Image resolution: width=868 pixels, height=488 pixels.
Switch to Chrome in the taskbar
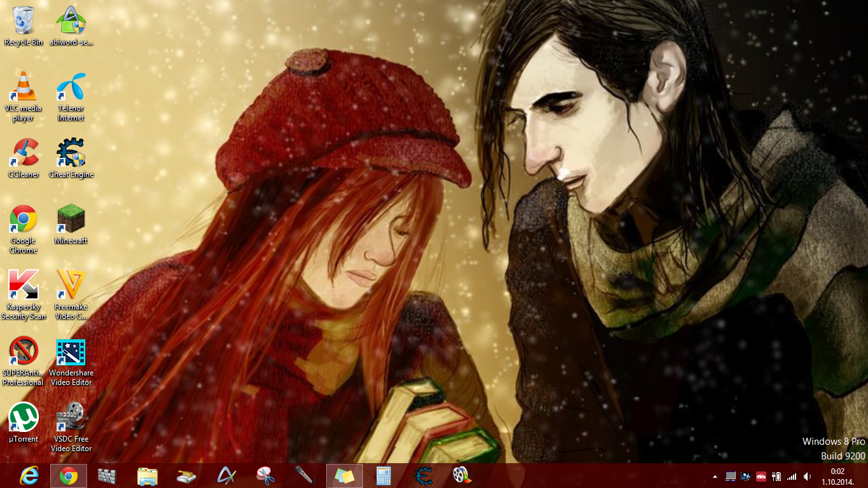pos(69,476)
